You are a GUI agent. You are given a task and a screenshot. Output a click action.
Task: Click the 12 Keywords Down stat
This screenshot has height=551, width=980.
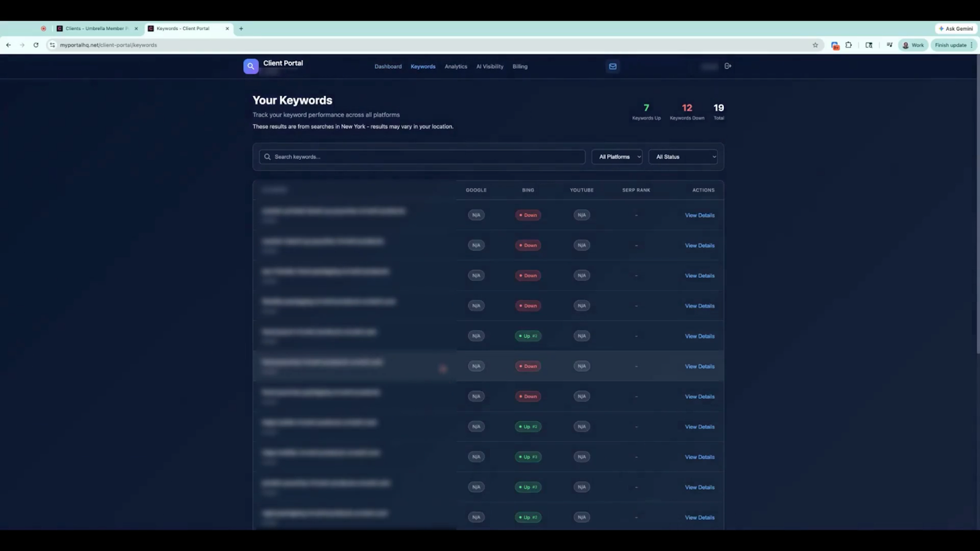687,112
